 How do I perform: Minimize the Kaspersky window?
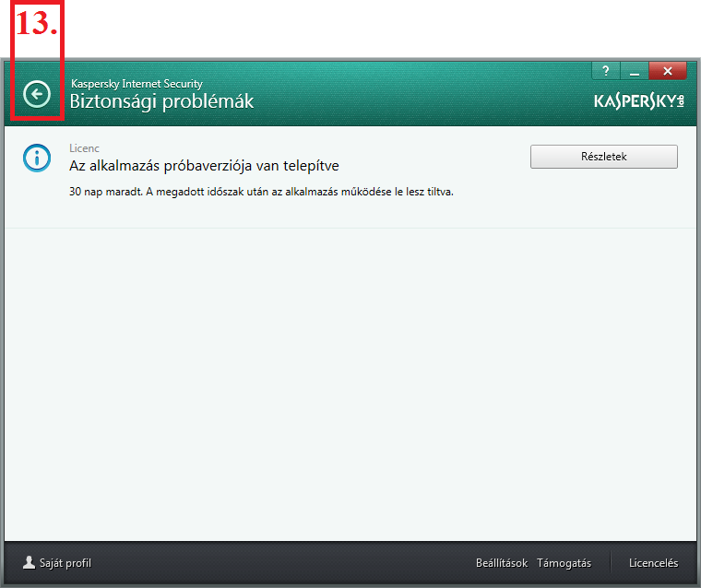click(635, 71)
